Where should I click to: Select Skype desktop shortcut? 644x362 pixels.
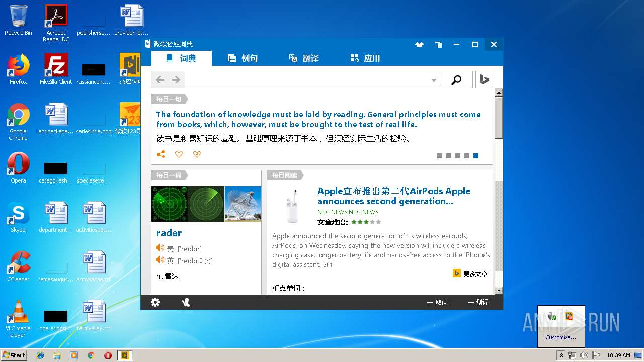coord(18,217)
